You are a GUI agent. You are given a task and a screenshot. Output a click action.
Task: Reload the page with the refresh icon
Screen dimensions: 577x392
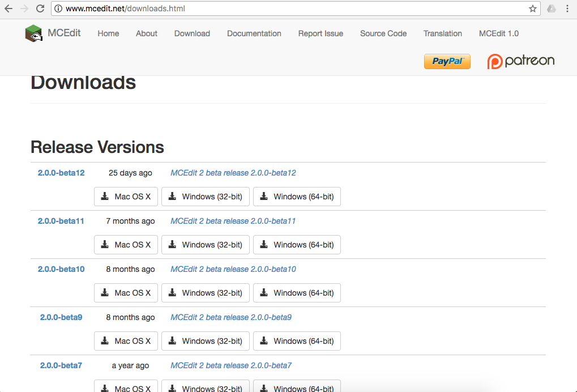coord(40,8)
